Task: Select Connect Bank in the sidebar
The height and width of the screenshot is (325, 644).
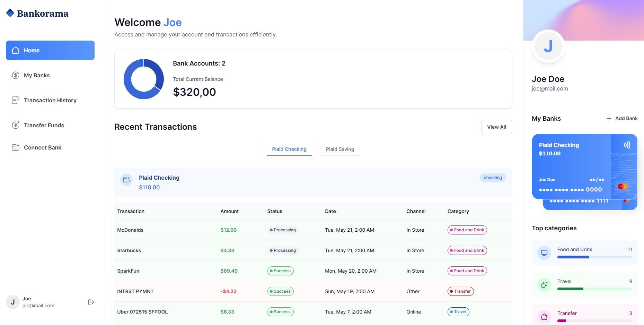Action: [x=42, y=147]
